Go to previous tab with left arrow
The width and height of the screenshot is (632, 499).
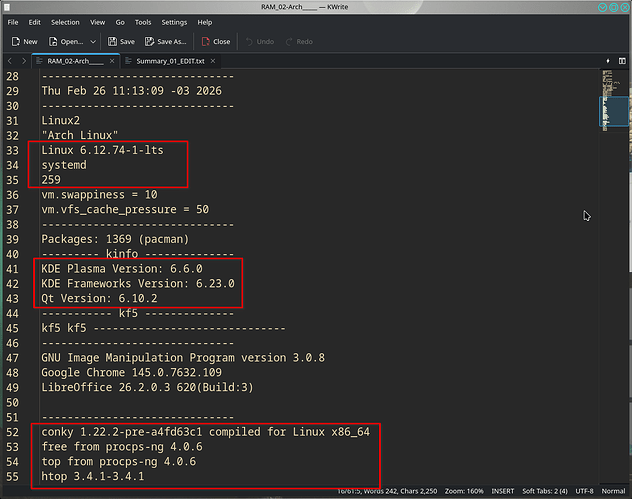[x=9, y=61]
